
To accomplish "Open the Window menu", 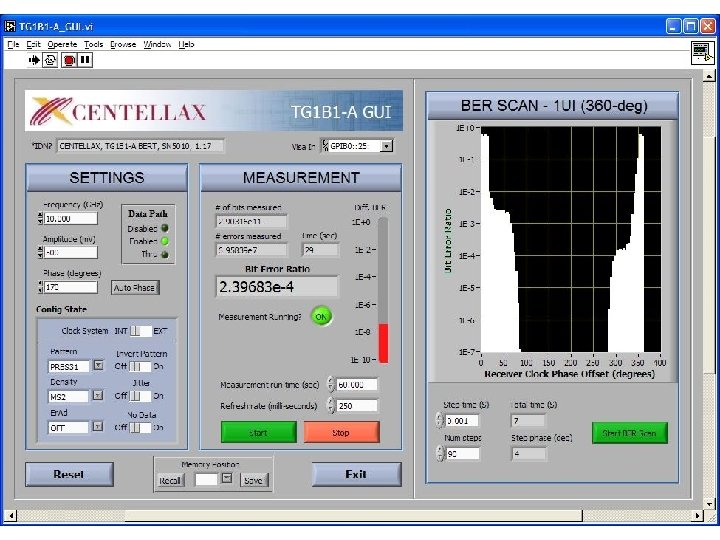I will coord(158,45).
